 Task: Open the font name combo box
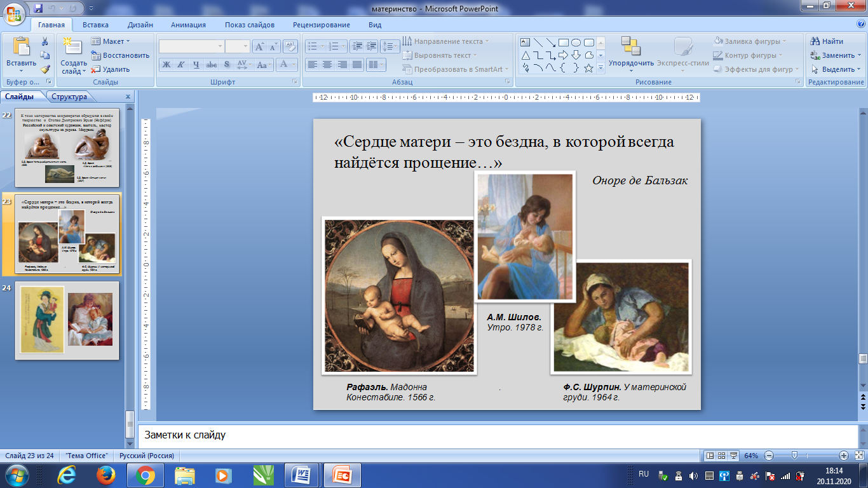coord(191,46)
